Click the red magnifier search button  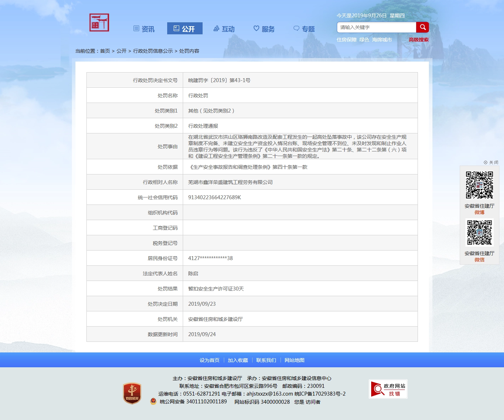coord(423,27)
